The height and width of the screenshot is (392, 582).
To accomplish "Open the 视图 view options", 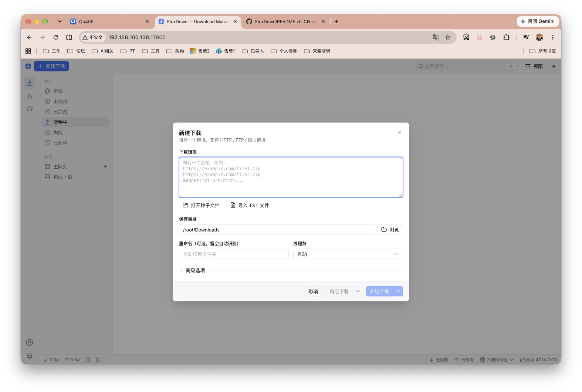I will (x=534, y=66).
